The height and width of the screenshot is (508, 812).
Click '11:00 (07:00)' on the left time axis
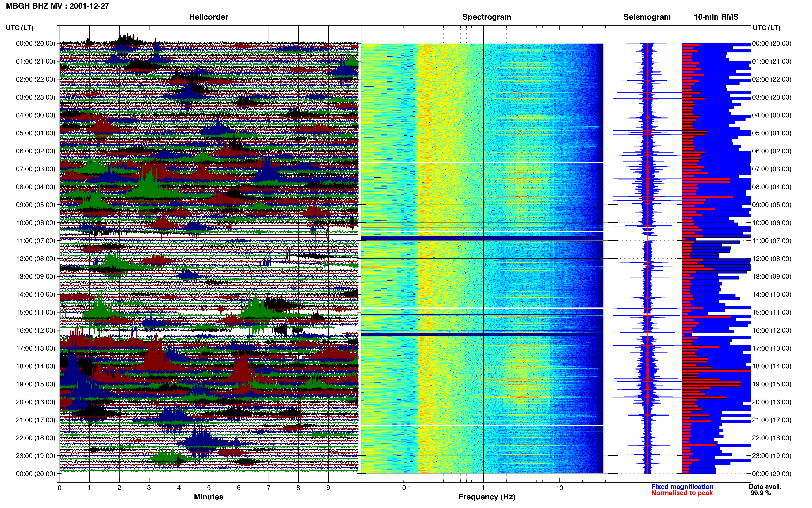pos(35,240)
